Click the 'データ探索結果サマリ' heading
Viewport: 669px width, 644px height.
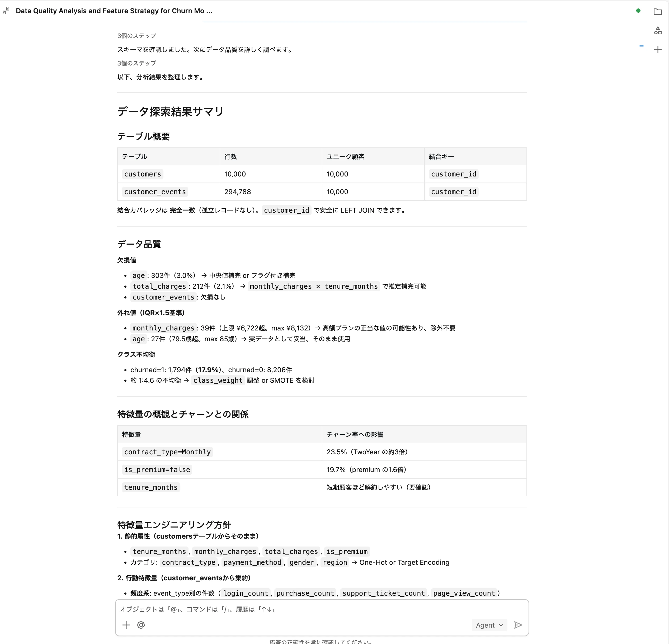click(x=170, y=111)
